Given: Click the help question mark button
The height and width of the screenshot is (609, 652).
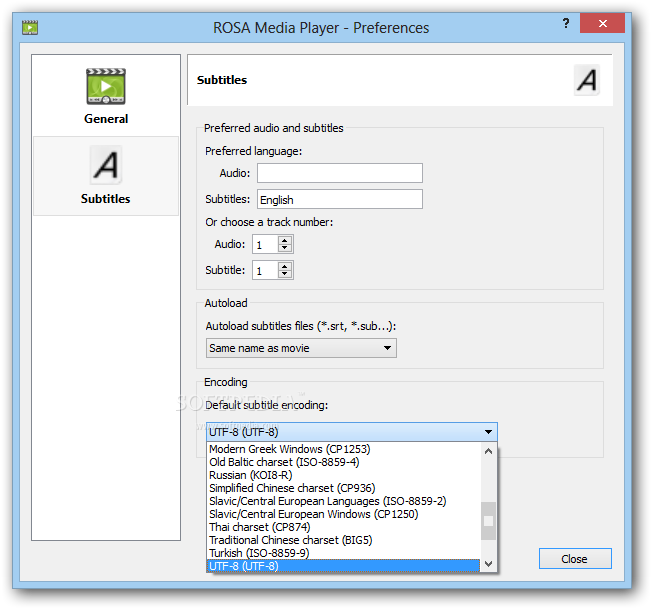Looking at the screenshot, I should pos(566,23).
